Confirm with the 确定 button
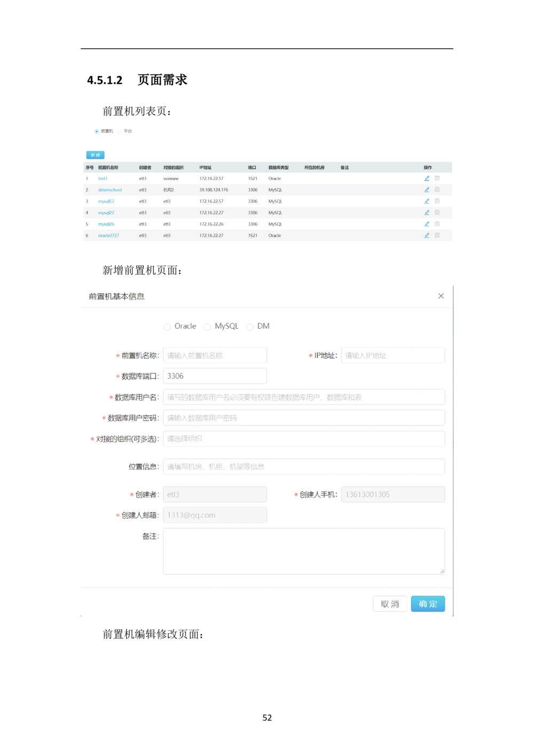This screenshot has width=534, height=756. click(x=428, y=604)
